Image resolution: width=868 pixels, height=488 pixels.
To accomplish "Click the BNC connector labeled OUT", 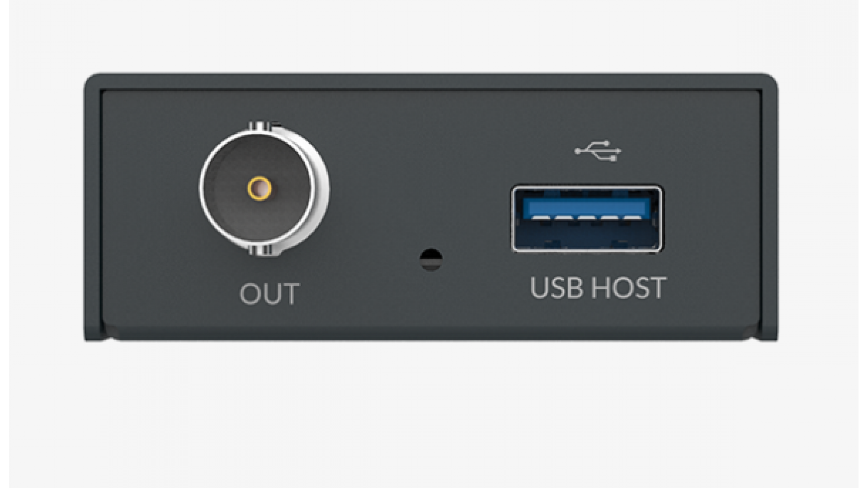I will click(264, 188).
